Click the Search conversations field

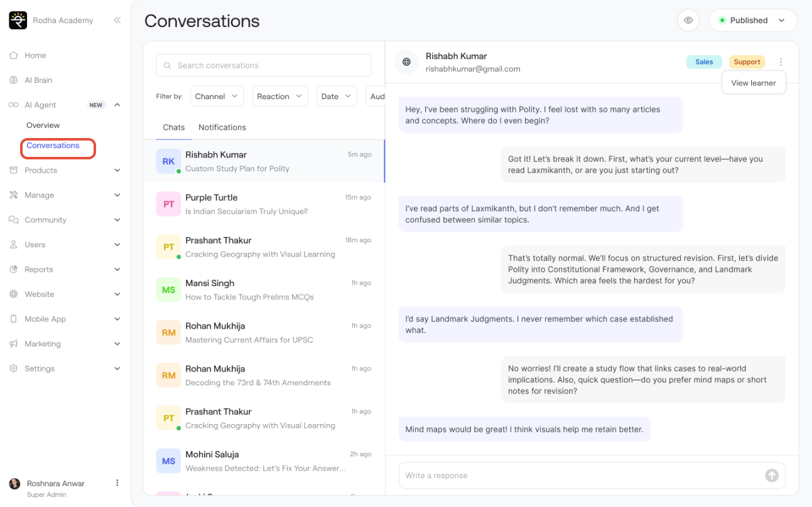[264, 65]
